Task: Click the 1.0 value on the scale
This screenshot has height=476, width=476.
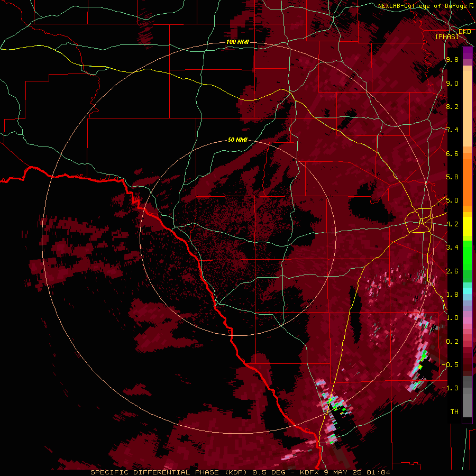Action: click(452, 318)
